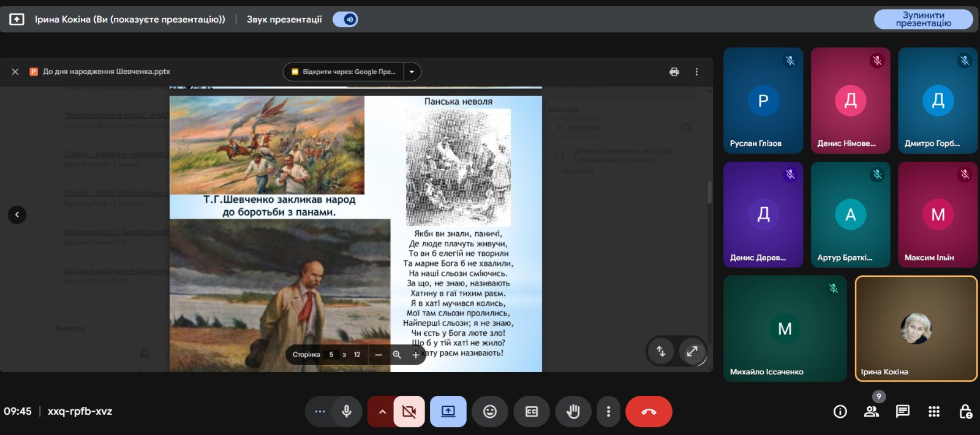The height and width of the screenshot is (435, 980).
Task: Expand audio settings chevron near camera
Action: 382,412
